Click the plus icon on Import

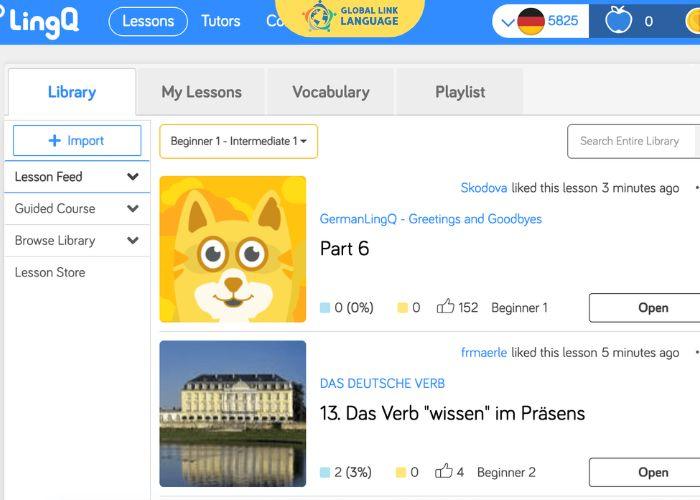(54, 141)
